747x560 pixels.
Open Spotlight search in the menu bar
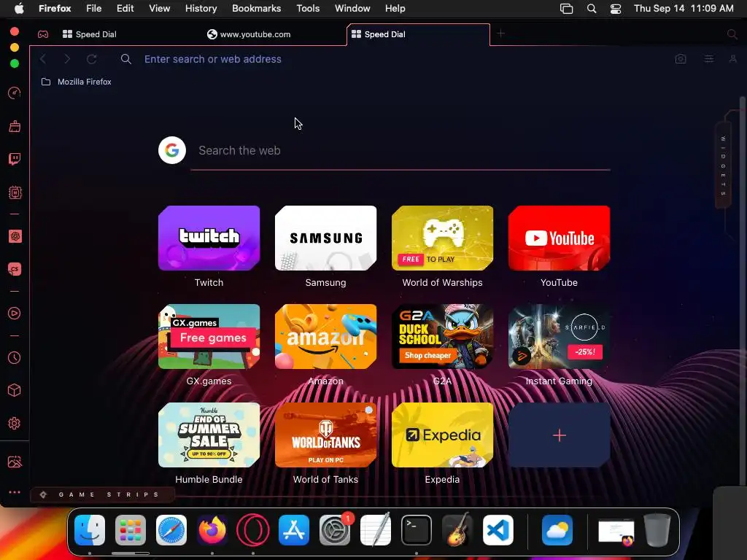click(x=591, y=9)
